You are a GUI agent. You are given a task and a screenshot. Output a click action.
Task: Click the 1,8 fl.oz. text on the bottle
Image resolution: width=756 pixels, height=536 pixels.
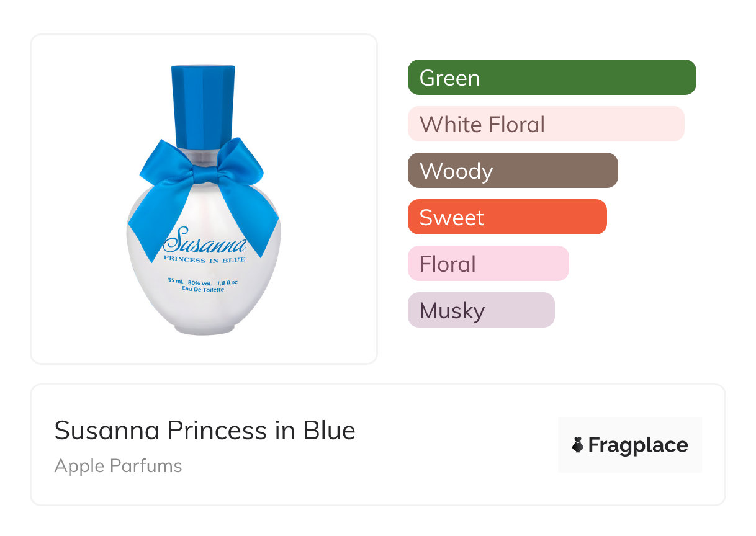pyautogui.click(x=228, y=282)
